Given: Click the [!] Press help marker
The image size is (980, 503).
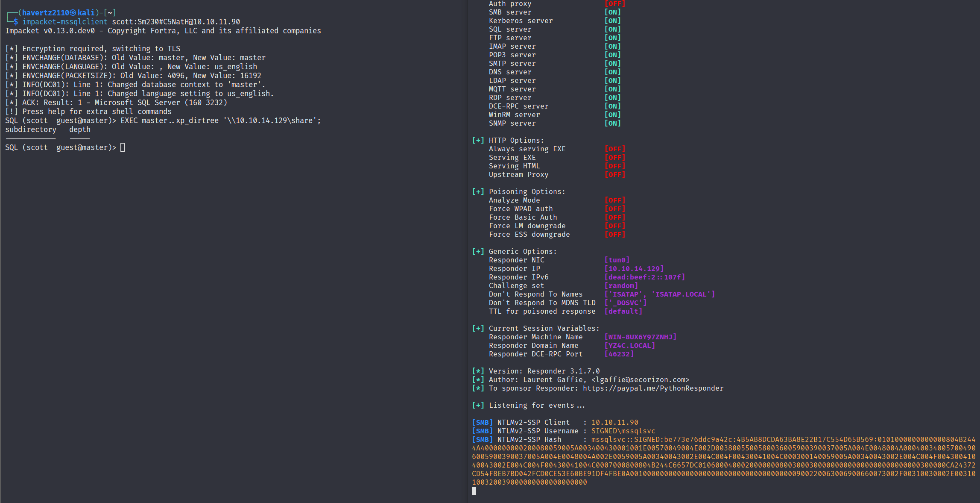Looking at the screenshot, I should [12, 112].
